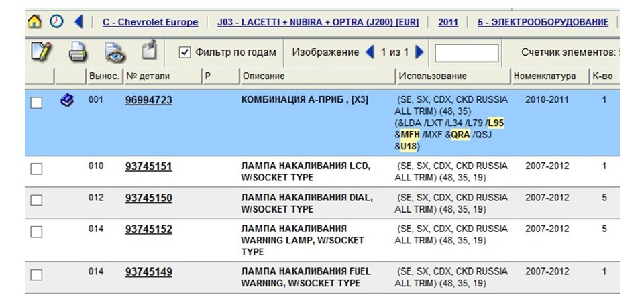Open the 2011 year breadcrumb link

coord(448,22)
